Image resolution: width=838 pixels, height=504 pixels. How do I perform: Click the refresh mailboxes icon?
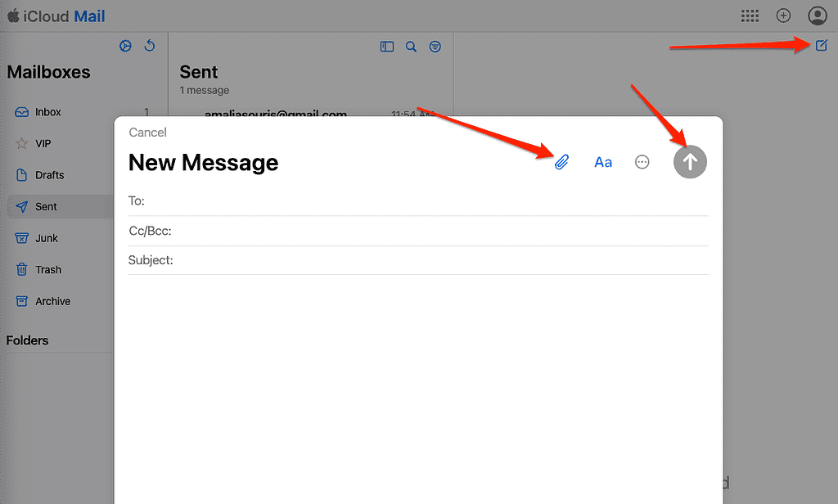coord(150,47)
